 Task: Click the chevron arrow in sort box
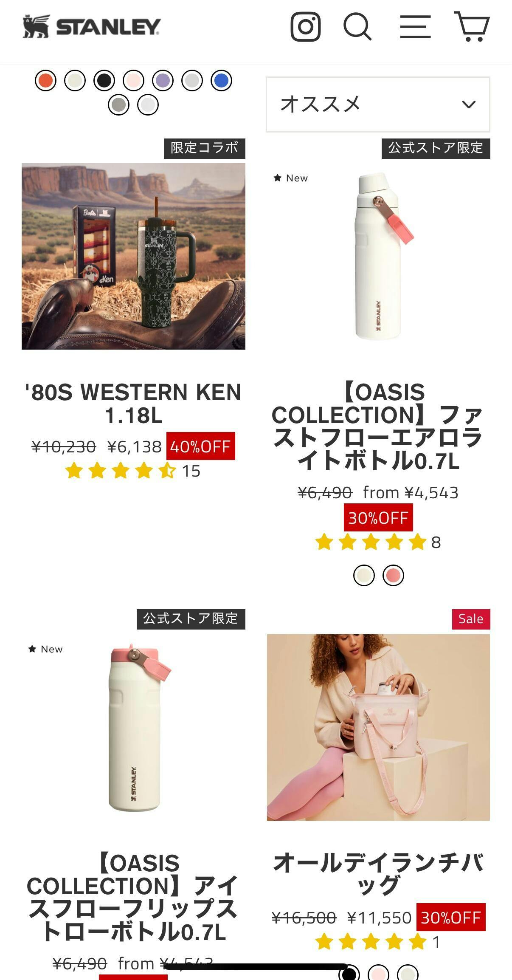pyautogui.click(x=469, y=104)
